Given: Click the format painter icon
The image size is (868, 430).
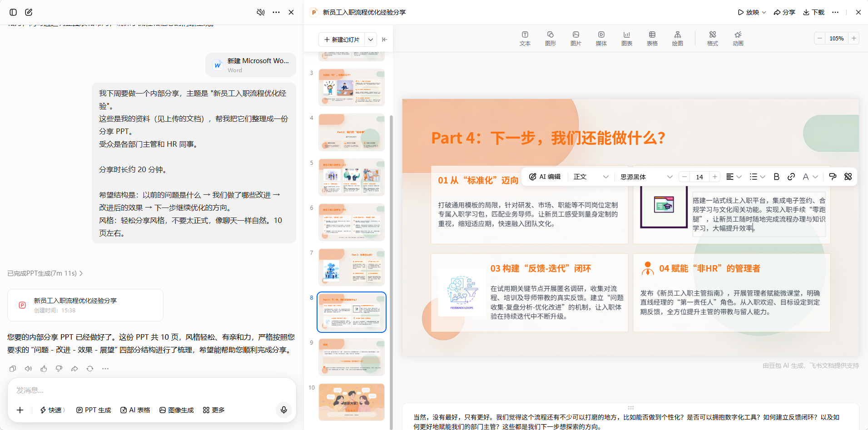Looking at the screenshot, I should click(833, 177).
